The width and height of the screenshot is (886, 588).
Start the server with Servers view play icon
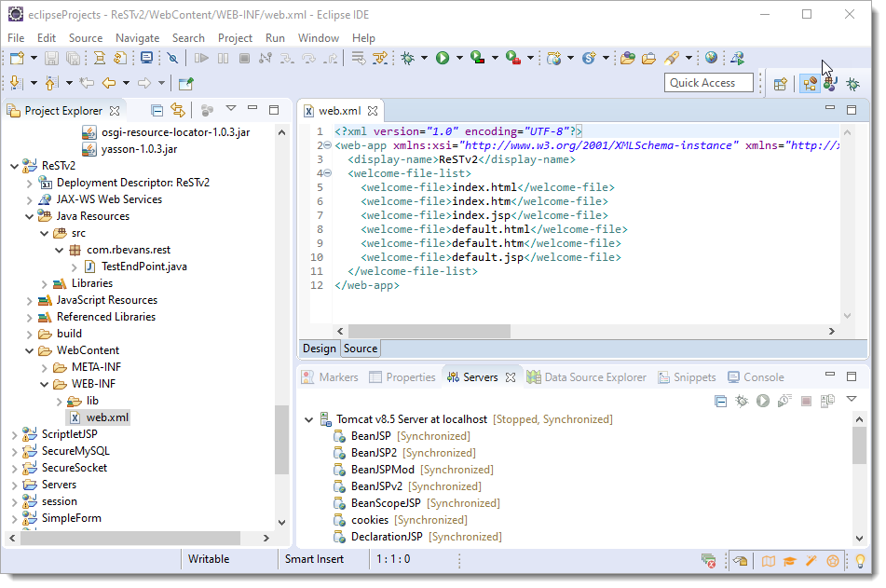click(x=763, y=401)
